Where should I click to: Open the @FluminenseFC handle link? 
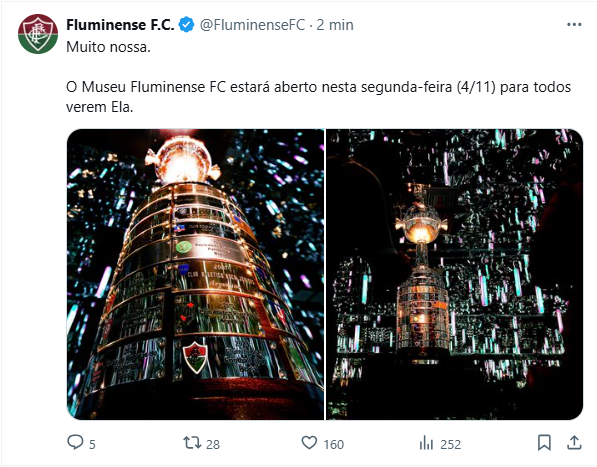pyautogui.click(x=252, y=25)
